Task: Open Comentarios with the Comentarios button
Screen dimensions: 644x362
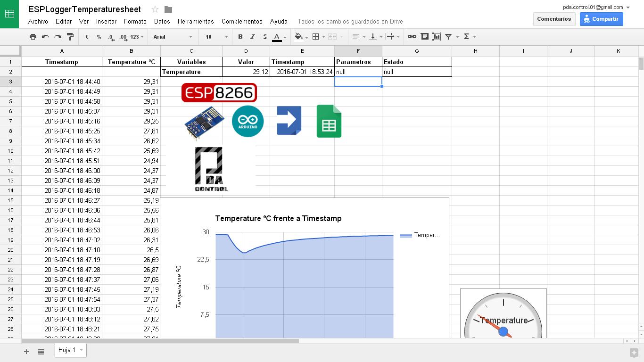Action: [x=554, y=19]
